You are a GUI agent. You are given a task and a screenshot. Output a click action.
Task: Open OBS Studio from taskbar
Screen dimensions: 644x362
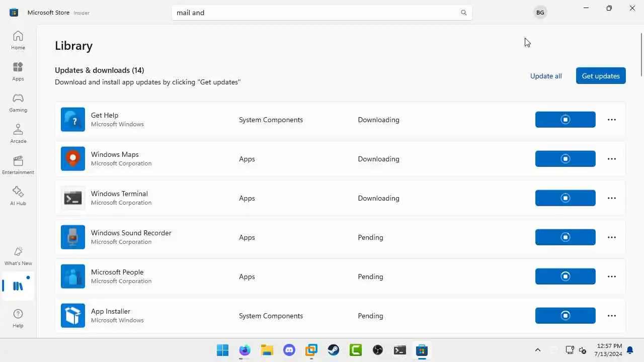click(x=378, y=350)
